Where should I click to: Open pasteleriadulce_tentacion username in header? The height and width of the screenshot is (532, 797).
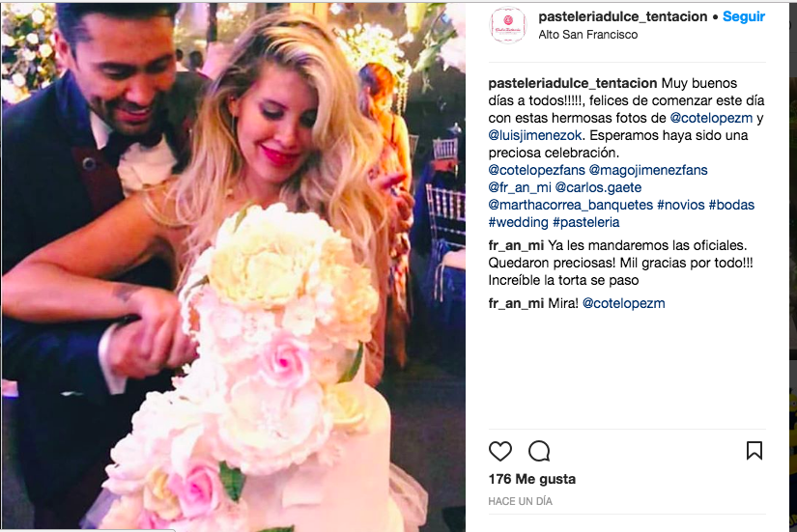[x=623, y=16]
